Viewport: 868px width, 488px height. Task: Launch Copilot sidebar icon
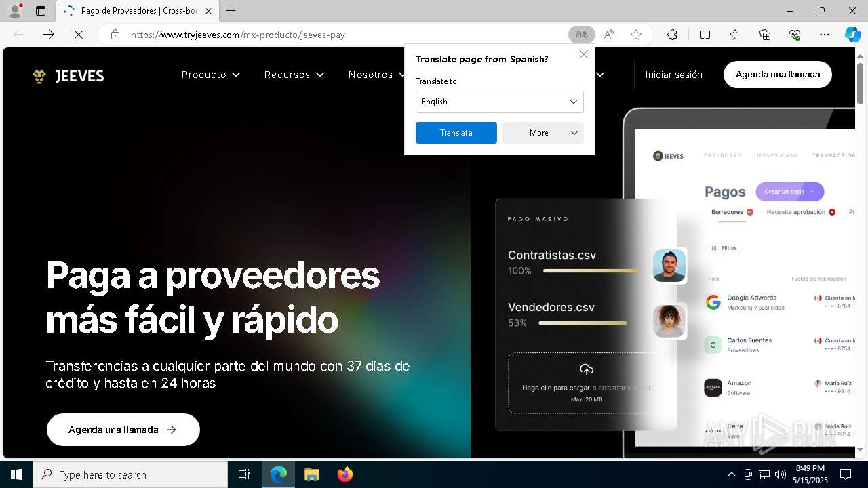tap(853, 35)
